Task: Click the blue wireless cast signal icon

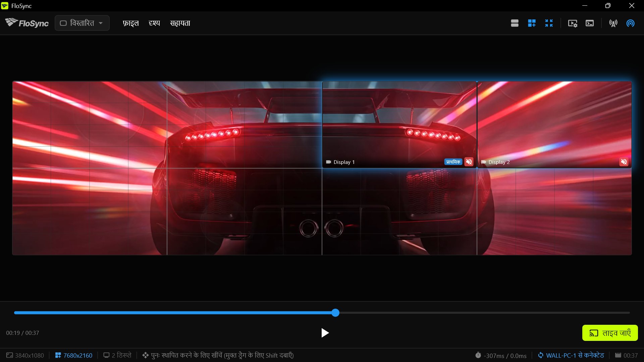Action: click(x=630, y=23)
